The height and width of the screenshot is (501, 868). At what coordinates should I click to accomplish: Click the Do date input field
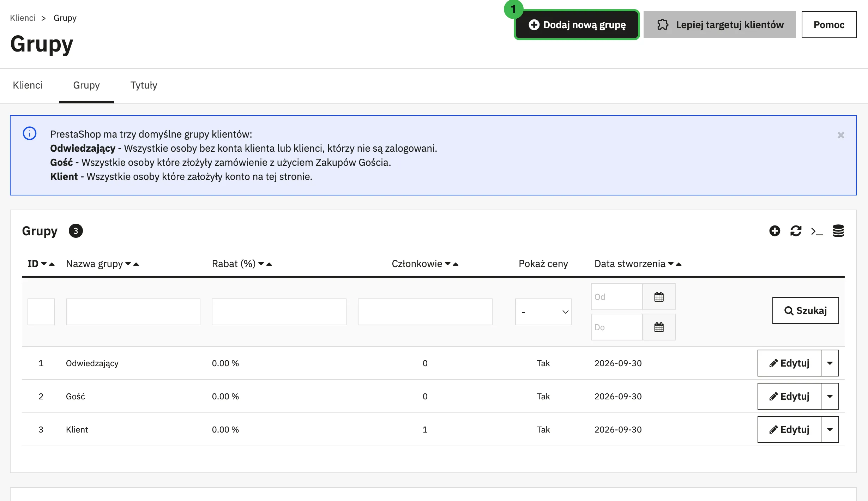616,327
